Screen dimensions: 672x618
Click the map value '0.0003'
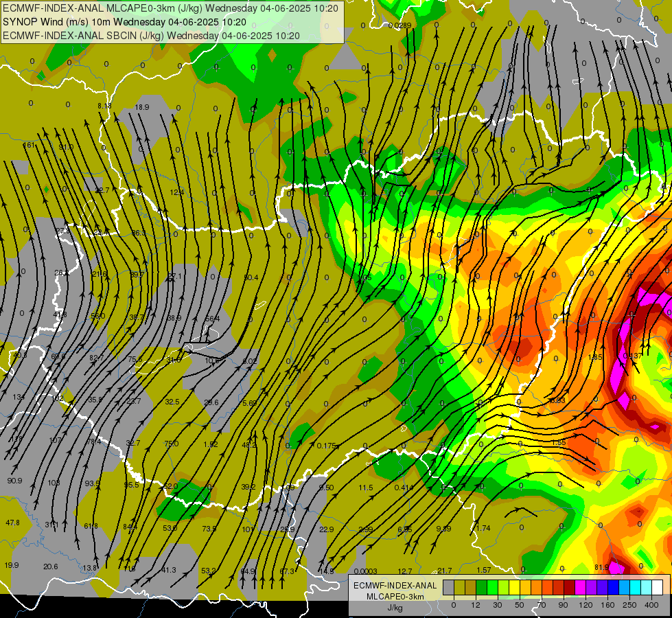(x=366, y=571)
